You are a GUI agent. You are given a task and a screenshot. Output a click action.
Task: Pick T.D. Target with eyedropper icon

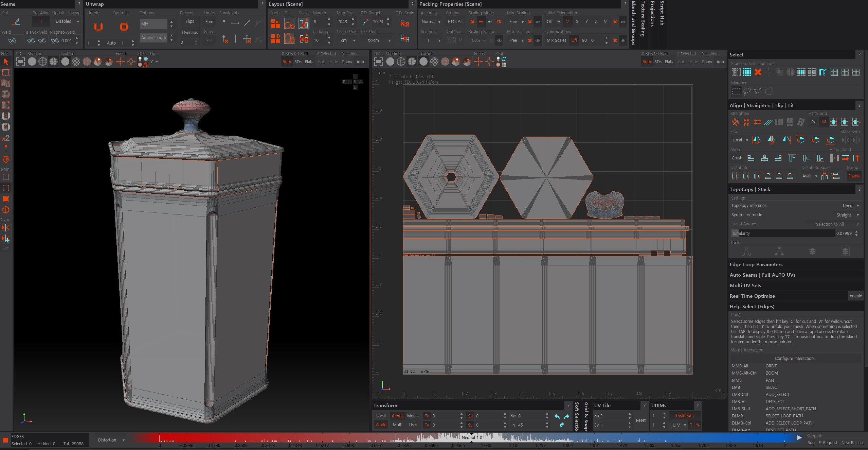[365, 22]
